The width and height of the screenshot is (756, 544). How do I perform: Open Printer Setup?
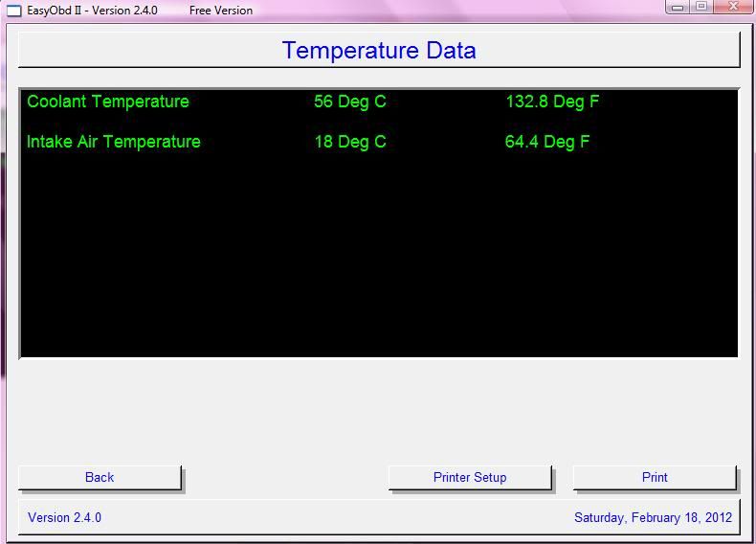(470, 477)
